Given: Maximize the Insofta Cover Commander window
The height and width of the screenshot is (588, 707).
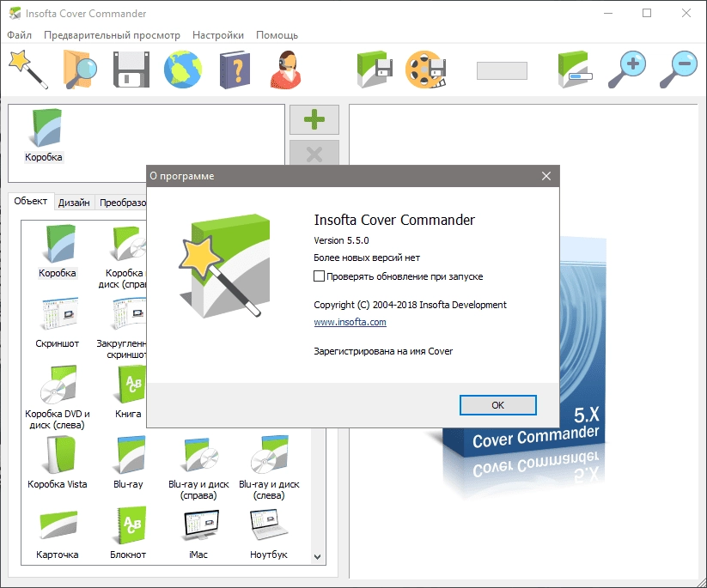Looking at the screenshot, I should point(647,13).
